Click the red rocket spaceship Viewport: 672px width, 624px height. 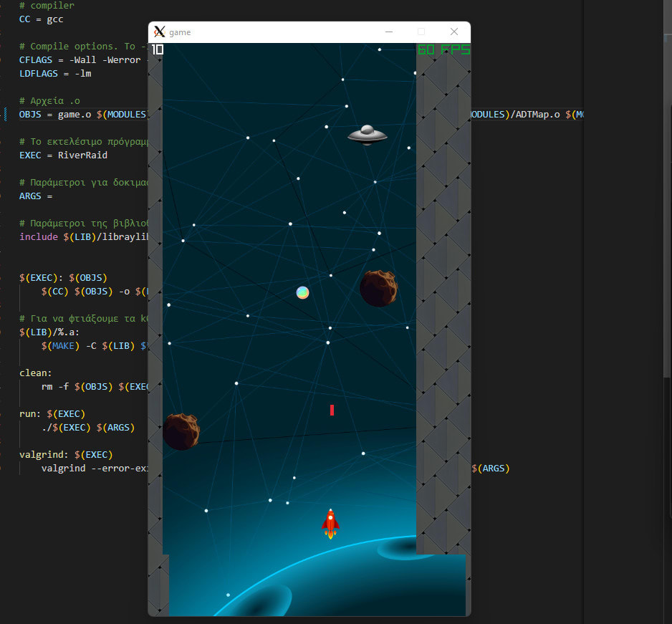[x=330, y=523]
